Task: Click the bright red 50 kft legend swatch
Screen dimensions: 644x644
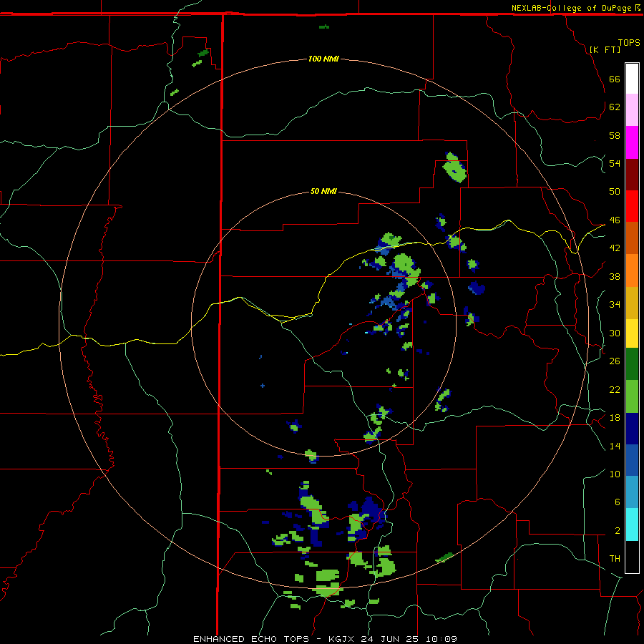Action: click(x=632, y=206)
